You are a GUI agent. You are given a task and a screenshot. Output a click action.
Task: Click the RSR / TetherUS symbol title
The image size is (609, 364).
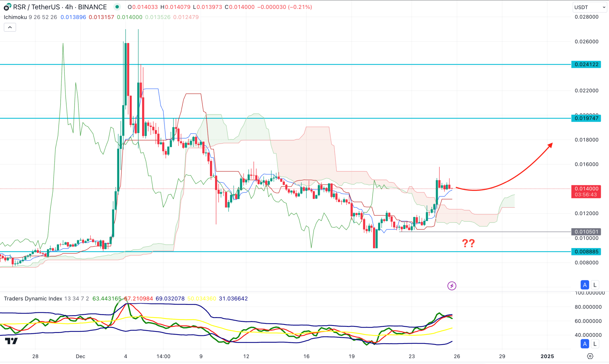tap(60, 7)
